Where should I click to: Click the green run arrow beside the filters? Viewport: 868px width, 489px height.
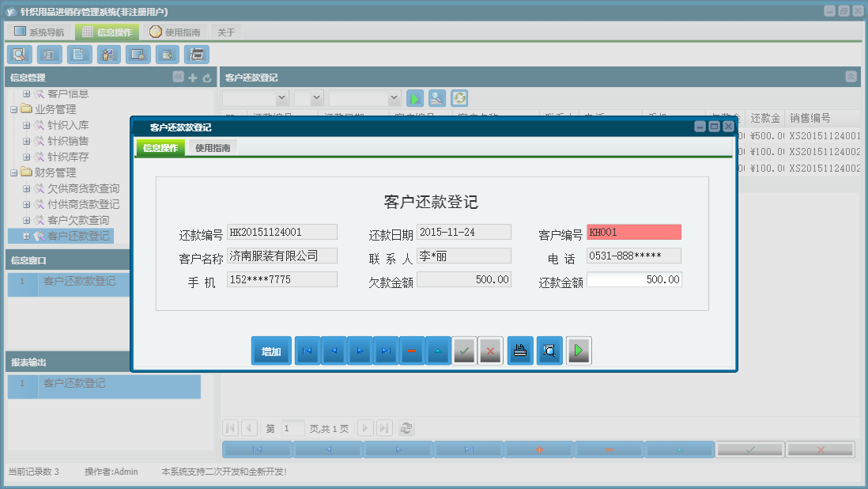coord(414,98)
